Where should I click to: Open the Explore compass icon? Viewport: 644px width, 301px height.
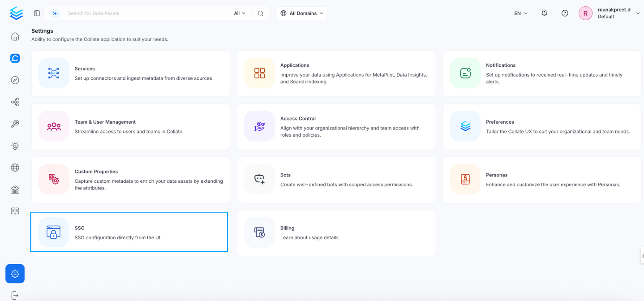[x=15, y=80]
